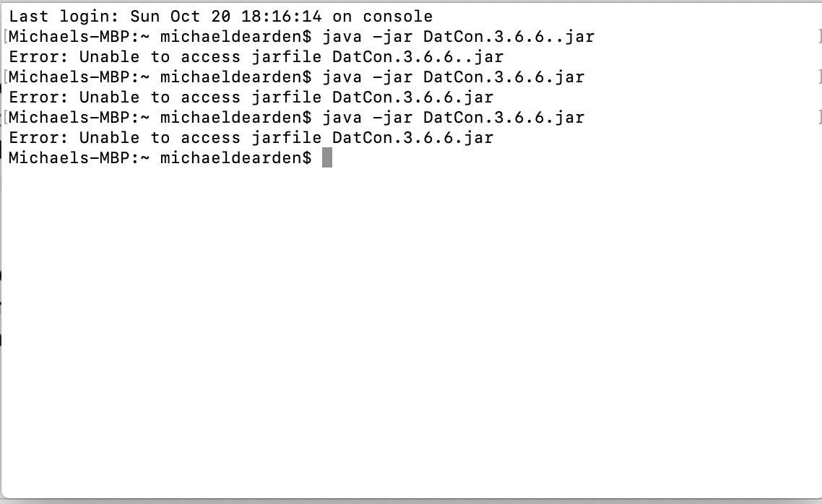Screen dimensions: 822x504
Task: Click the left bracket mark of the first command line
Action: pyautogui.click(x=5, y=37)
